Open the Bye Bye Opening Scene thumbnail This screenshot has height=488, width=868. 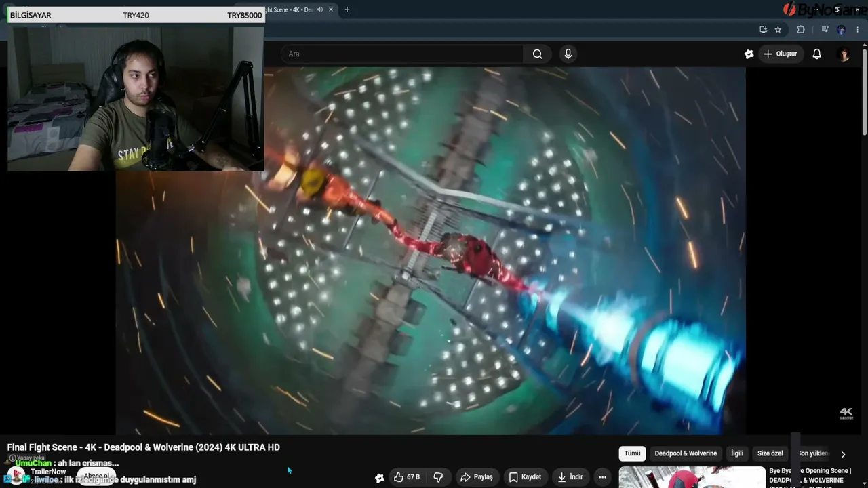pyautogui.click(x=692, y=477)
